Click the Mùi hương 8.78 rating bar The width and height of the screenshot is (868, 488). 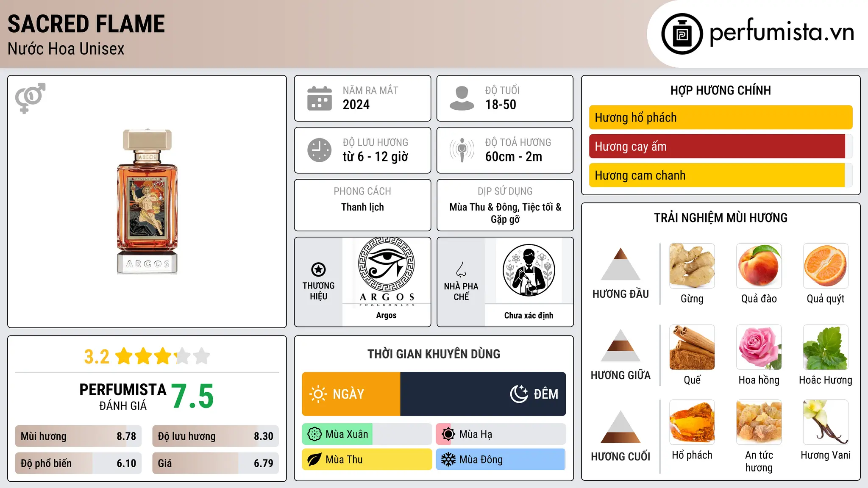(x=78, y=436)
